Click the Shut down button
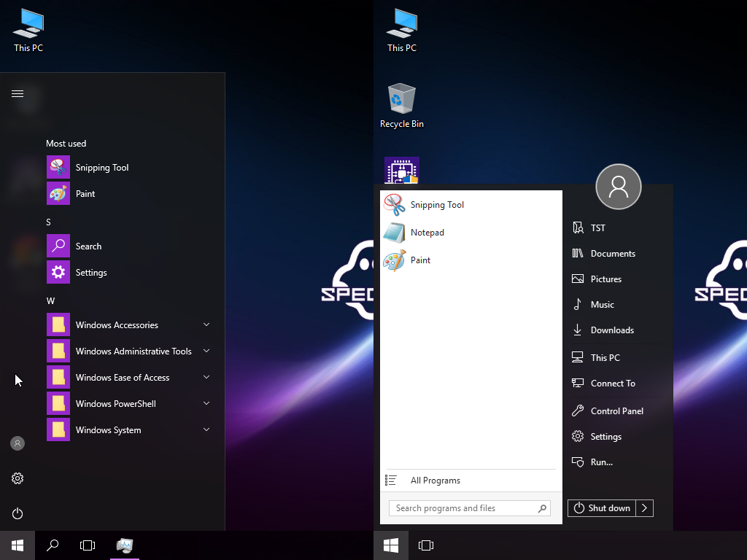Image resolution: width=747 pixels, height=560 pixels. (x=602, y=508)
